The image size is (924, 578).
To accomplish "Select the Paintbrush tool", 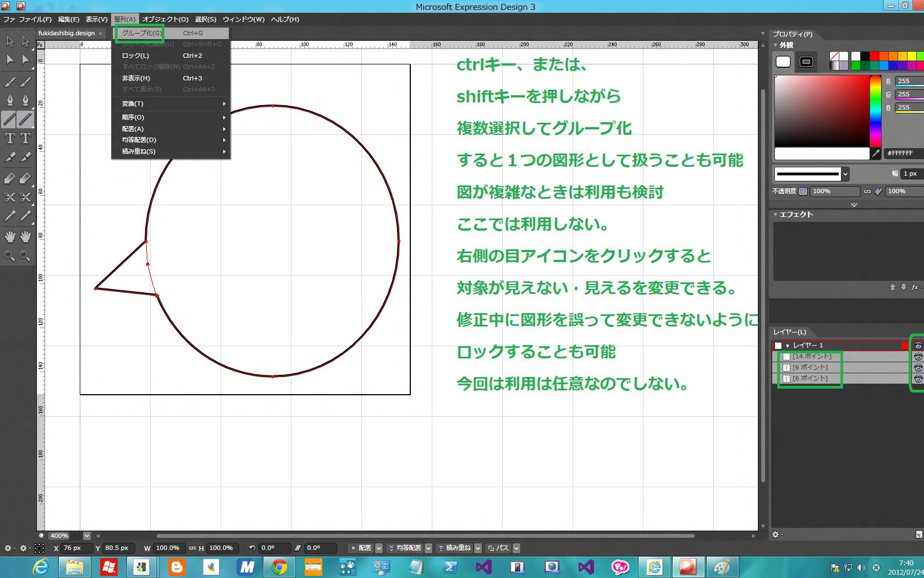I will pyautogui.click(x=10, y=82).
